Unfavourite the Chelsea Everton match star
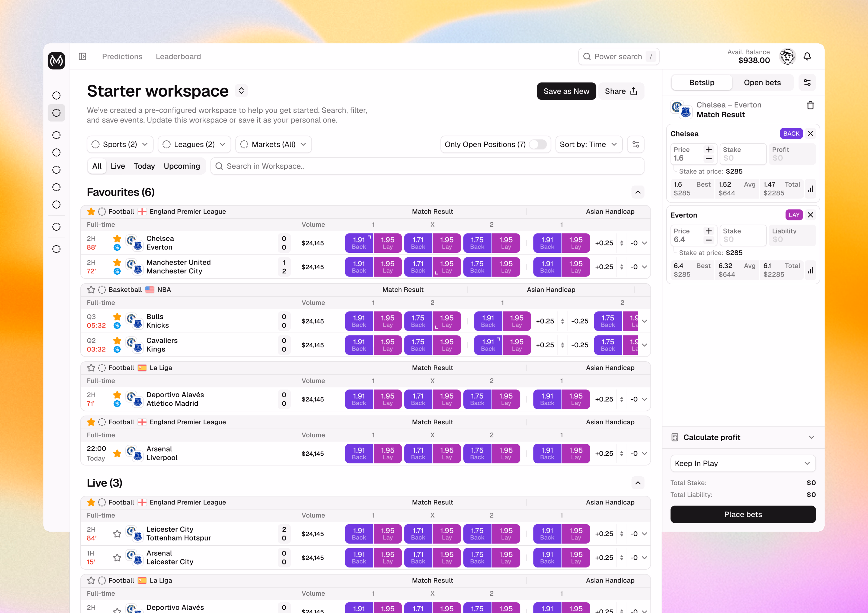868x613 pixels. (117, 238)
